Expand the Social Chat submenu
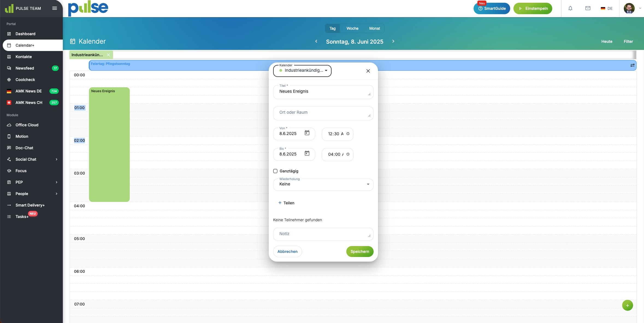 tap(57, 159)
